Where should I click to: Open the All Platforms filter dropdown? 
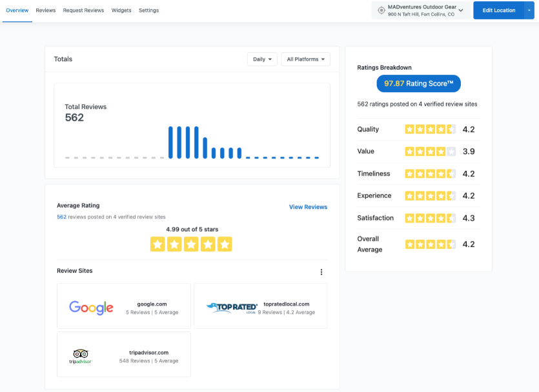click(x=305, y=59)
